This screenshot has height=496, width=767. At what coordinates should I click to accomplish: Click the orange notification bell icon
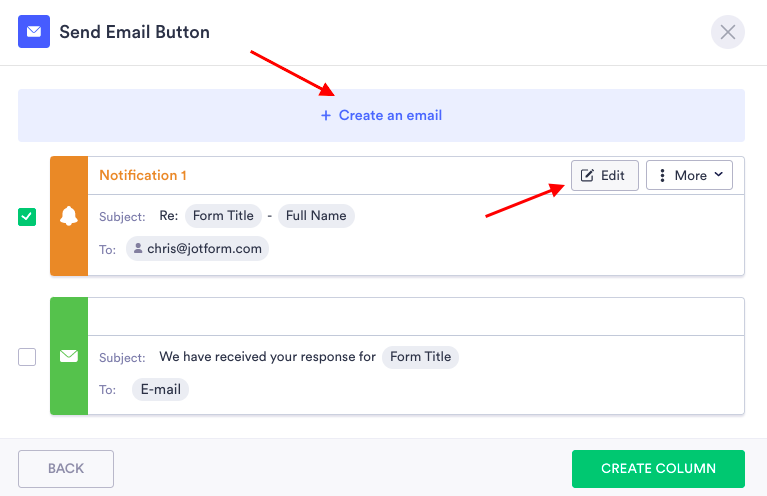(x=69, y=216)
